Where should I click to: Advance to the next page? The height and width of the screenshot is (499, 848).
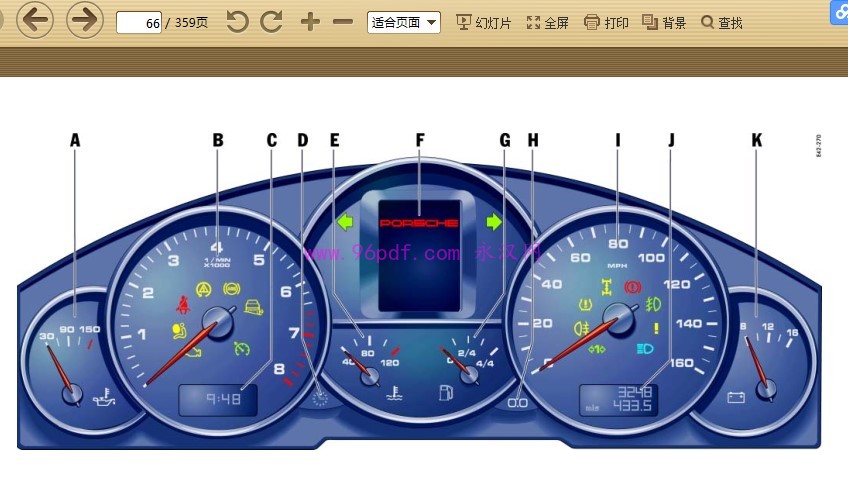pyautogui.click(x=85, y=20)
